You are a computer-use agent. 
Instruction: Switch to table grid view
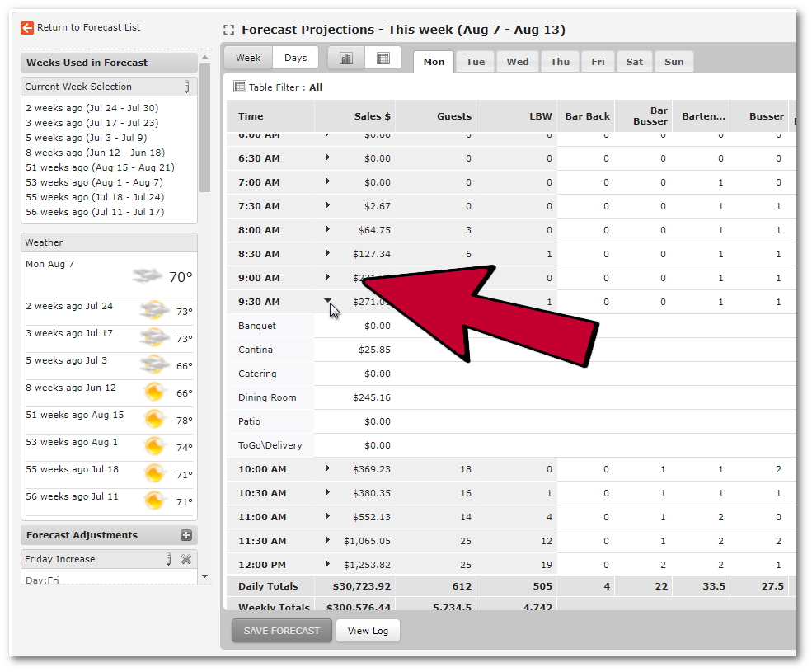tap(383, 58)
